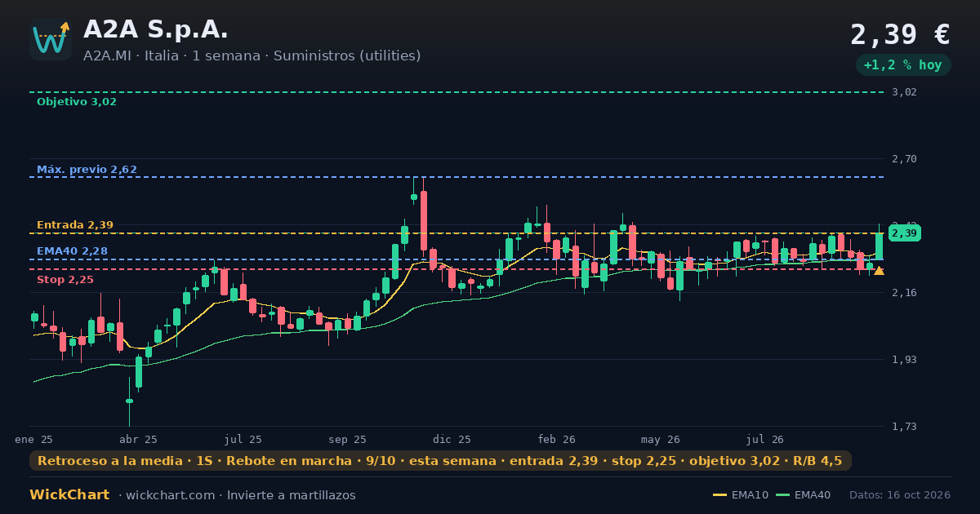
Task: Open the wickchart.com link in the footer
Action: coord(171,495)
